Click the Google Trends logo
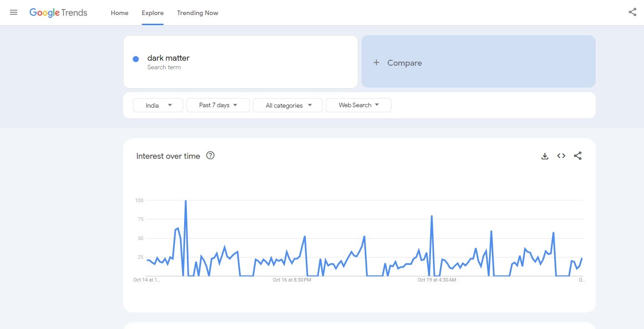644x329 pixels. tap(58, 13)
